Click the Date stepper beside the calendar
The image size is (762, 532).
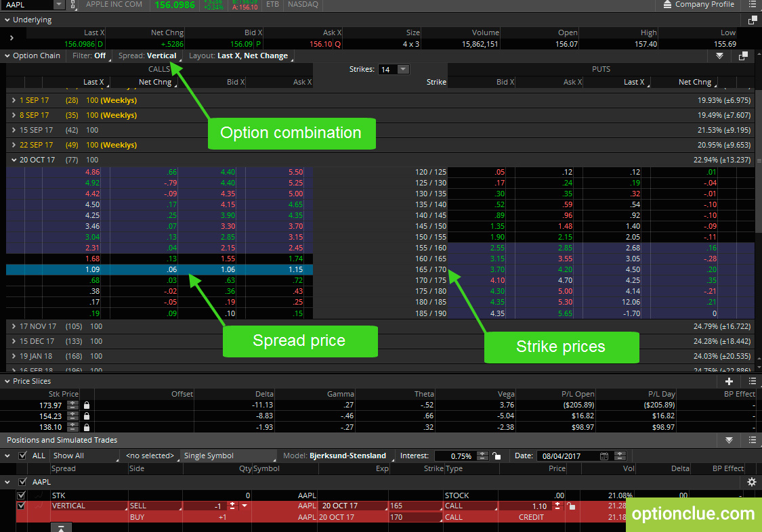point(620,456)
